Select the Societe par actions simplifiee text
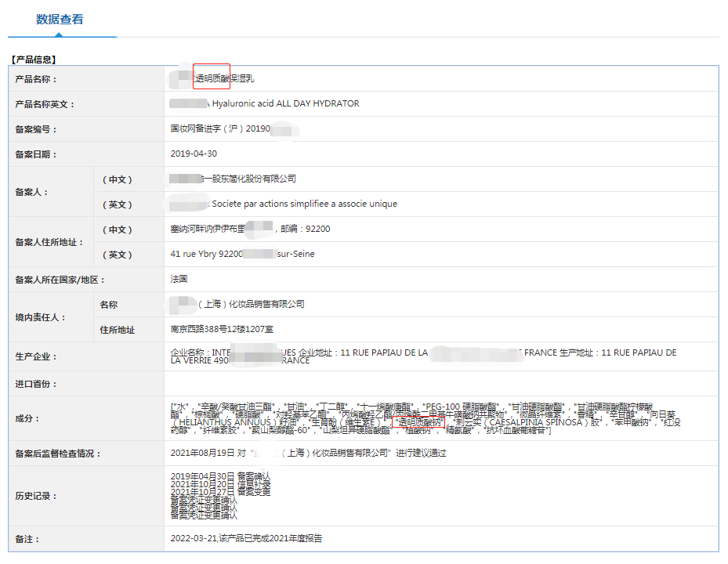The width and height of the screenshot is (728, 564). [304, 204]
